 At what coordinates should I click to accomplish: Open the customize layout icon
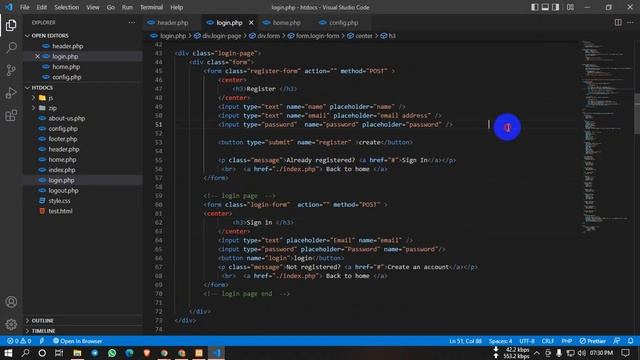(x=570, y=7)
